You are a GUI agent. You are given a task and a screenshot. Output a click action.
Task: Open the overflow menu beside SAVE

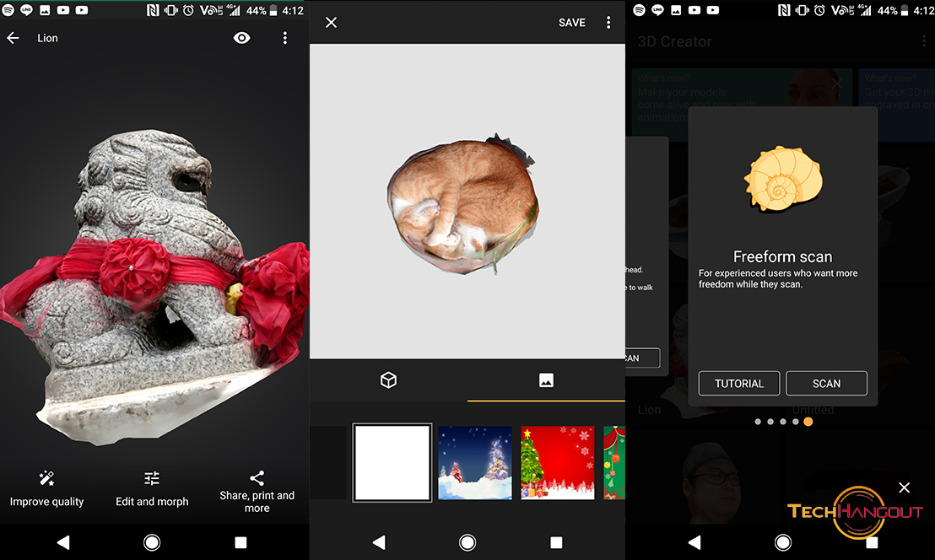pos(608,23)
